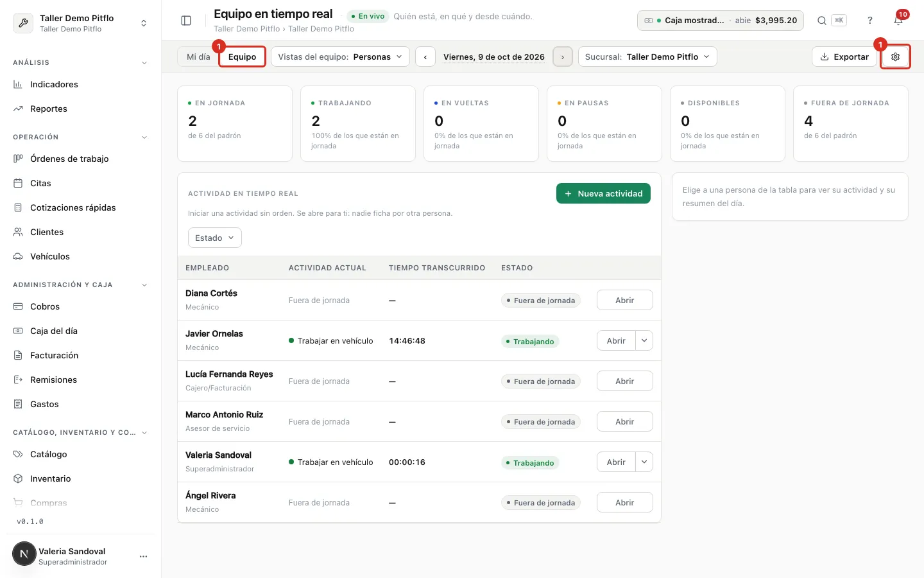Viewport: 924px width, 578px height.
Task: Click the Catálogo tag icon
Action: (x=18, y=454)
